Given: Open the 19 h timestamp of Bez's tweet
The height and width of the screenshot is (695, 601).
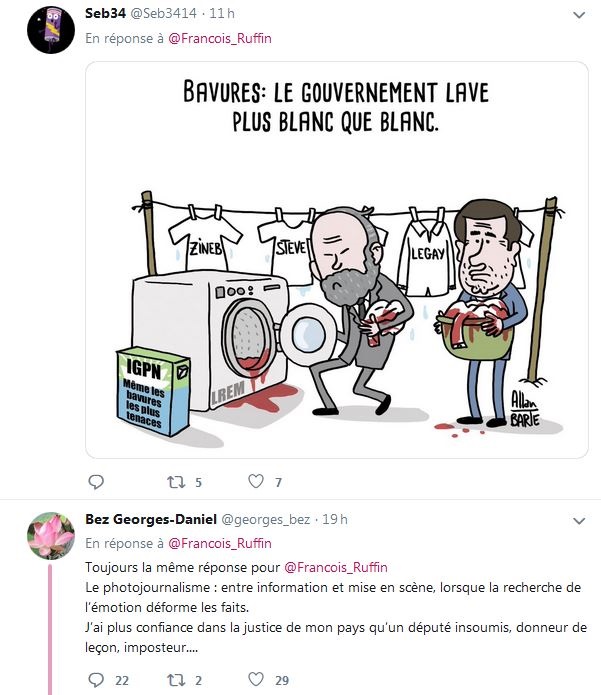Looking at the screenshot, I should (x=335, y=519).
